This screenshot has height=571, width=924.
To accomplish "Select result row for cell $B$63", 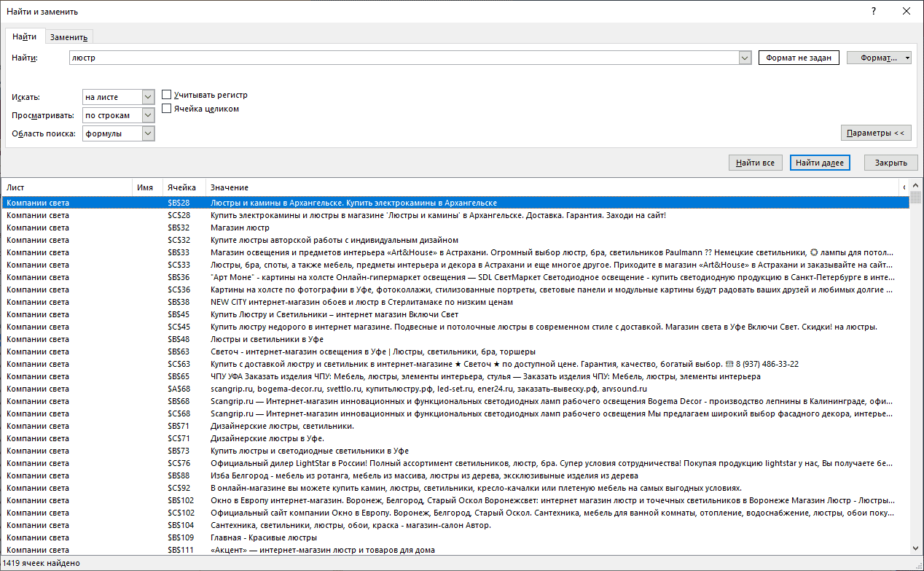I will [x=455, y=351].
